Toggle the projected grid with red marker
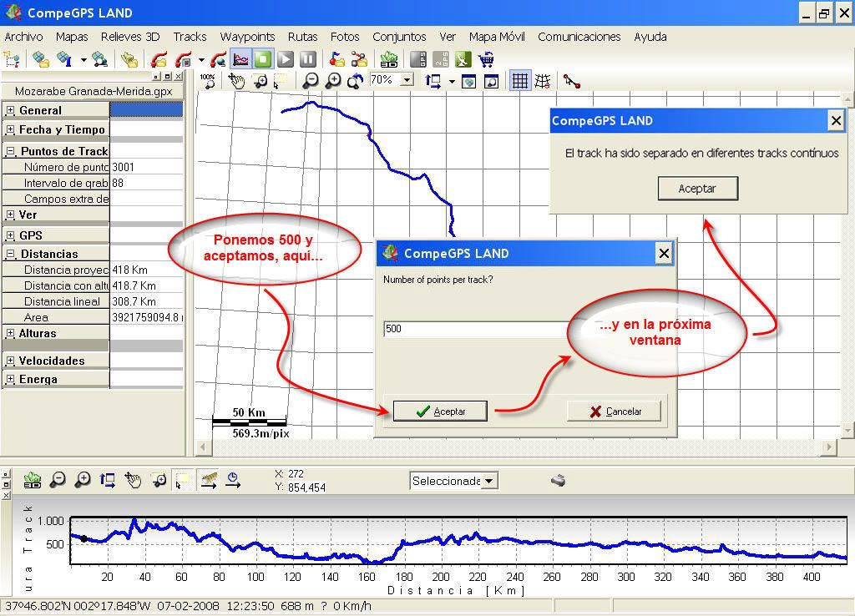Image resolution: width=855 pixels, height=616 pixels. pos(543,81)
